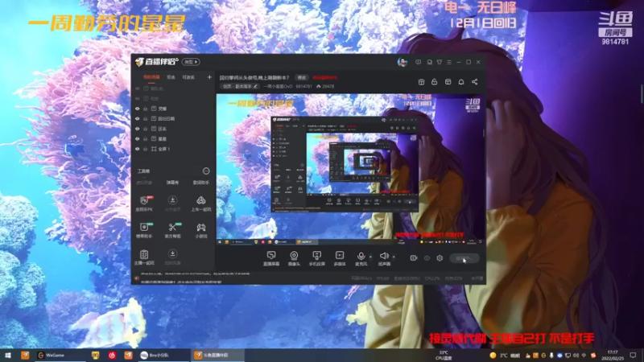Viewport: 644px width, 362px height.
Task: Open the 小游戏 gamepad tool
Action: click(200, 230)
